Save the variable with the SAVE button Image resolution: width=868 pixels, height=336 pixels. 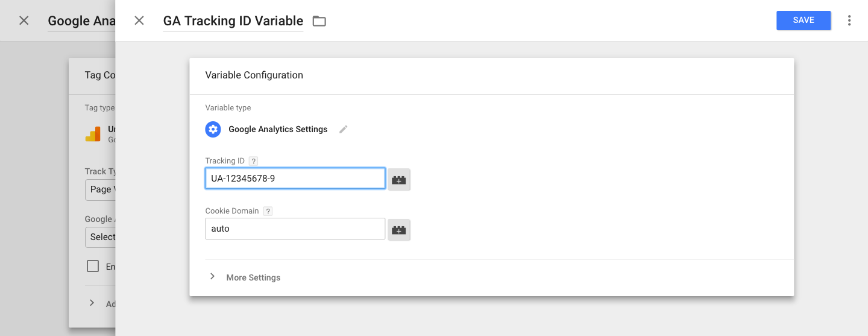click(803, 21)
